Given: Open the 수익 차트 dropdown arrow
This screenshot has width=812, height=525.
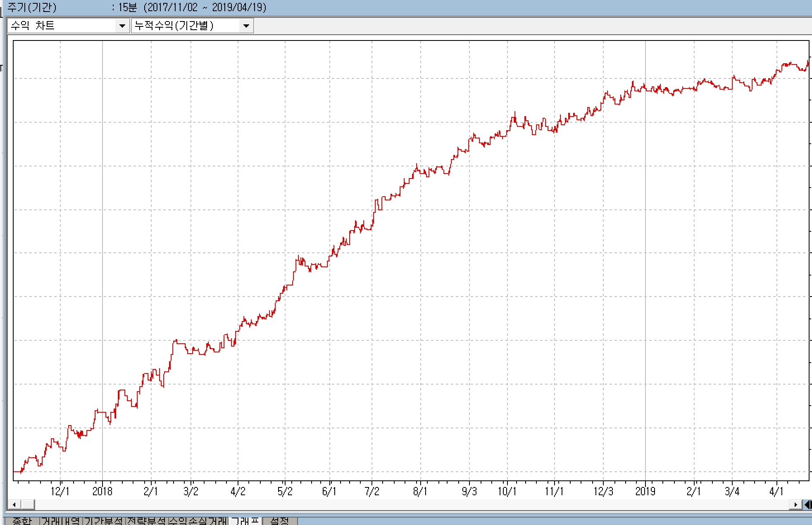Looking at the screenshot, I should pos(122,26).
